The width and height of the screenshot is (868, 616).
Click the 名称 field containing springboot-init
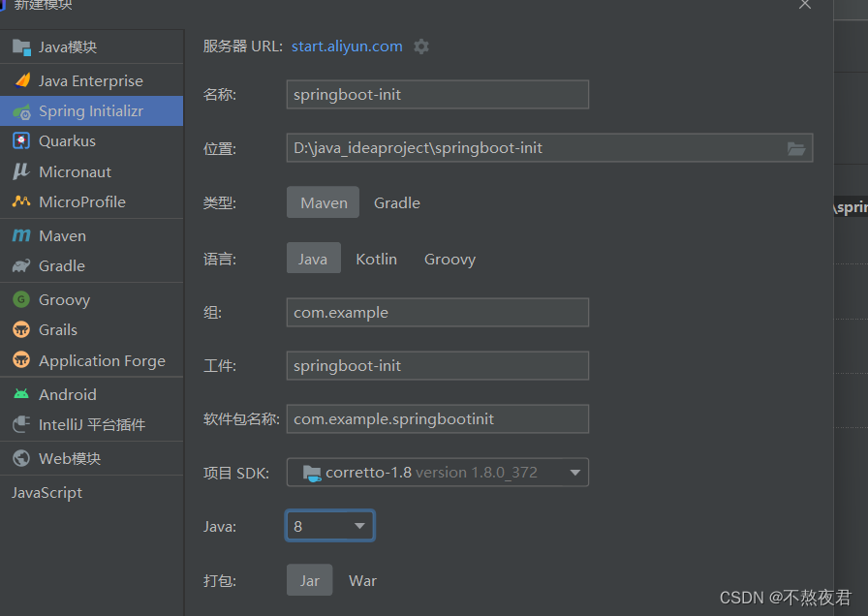point(437,95)
